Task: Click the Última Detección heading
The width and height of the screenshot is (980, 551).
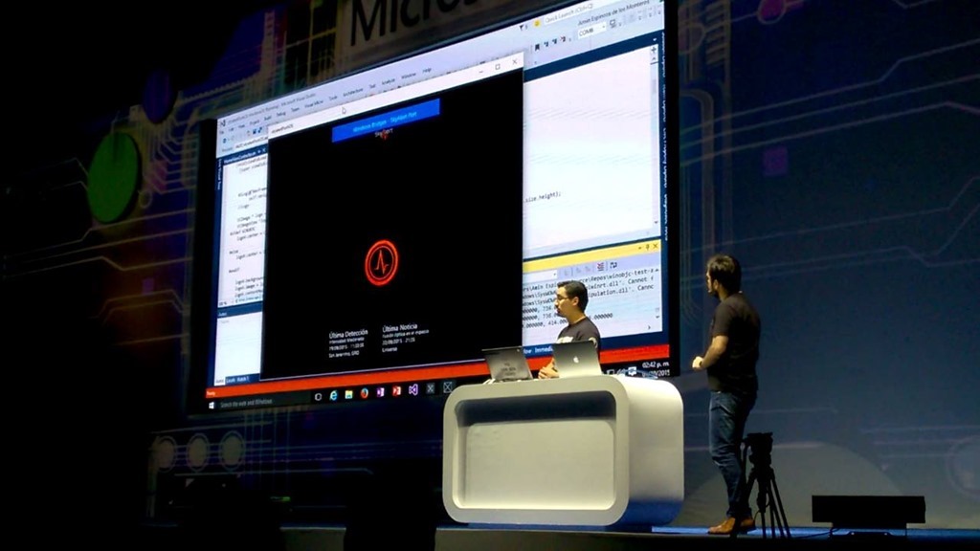Action: [348, 335]
